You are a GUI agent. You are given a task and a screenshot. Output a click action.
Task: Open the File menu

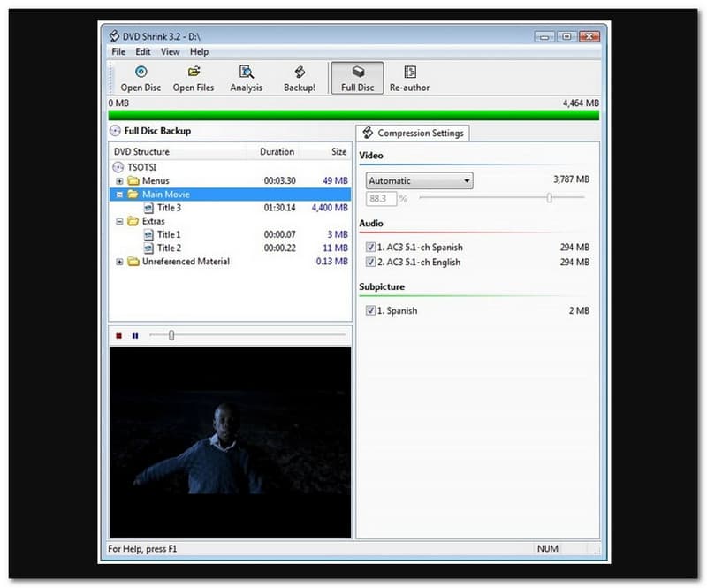coord(118,52)
